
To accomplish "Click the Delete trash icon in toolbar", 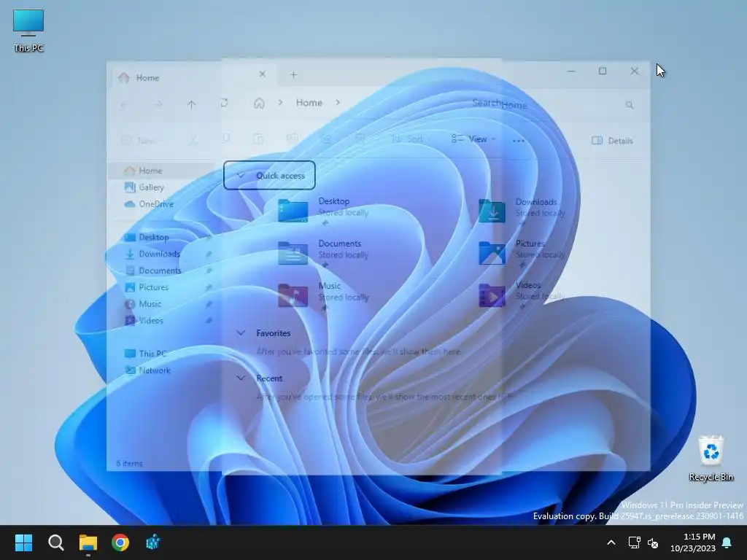I will (x=360, y=139).
